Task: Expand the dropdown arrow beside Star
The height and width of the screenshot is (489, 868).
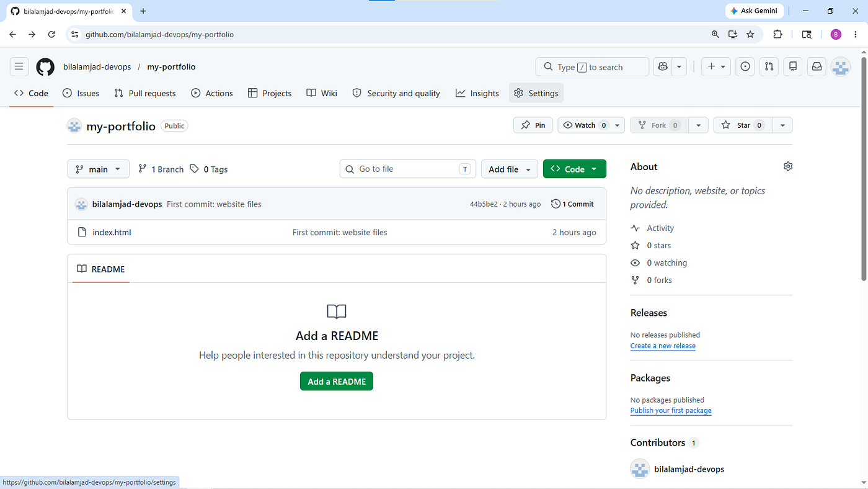Action: click(x=782, y=125)
